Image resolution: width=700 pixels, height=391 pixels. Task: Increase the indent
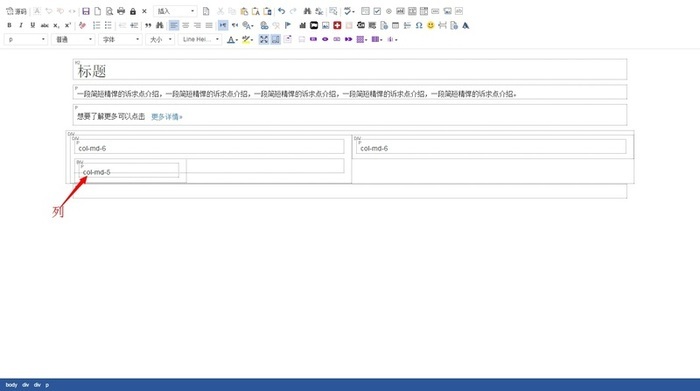134,25
